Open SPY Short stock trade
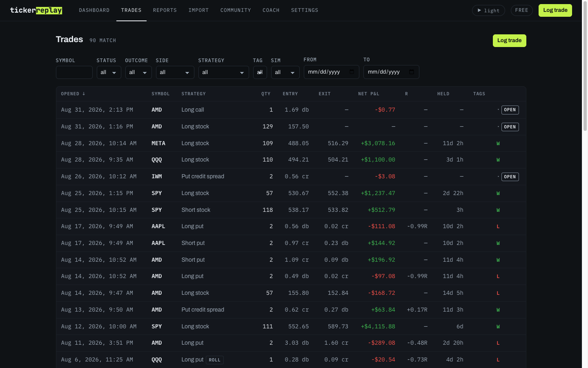 coord(291,210)
